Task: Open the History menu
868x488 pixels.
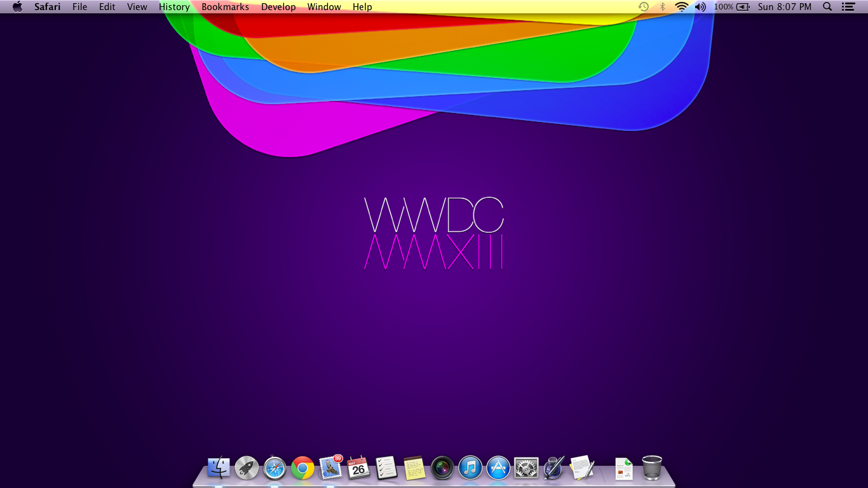Action: tap(174, 7)
